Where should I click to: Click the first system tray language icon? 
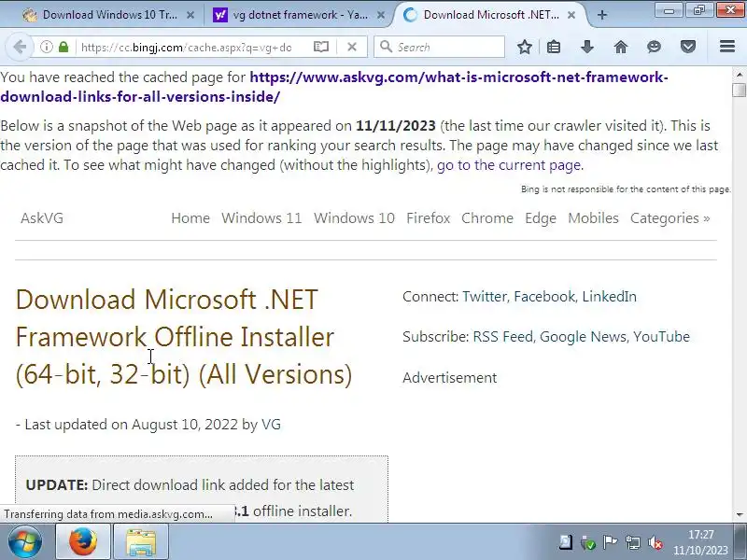point(566,542)
